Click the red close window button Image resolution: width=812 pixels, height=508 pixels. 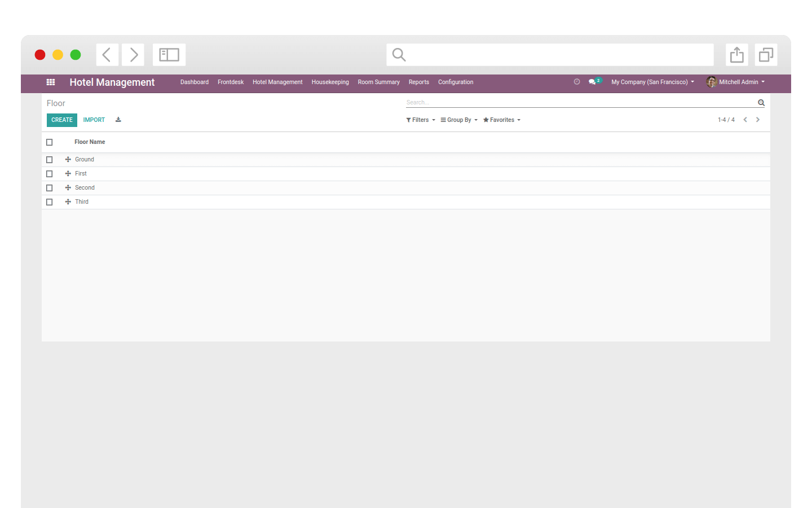click(x=40, y=55)
